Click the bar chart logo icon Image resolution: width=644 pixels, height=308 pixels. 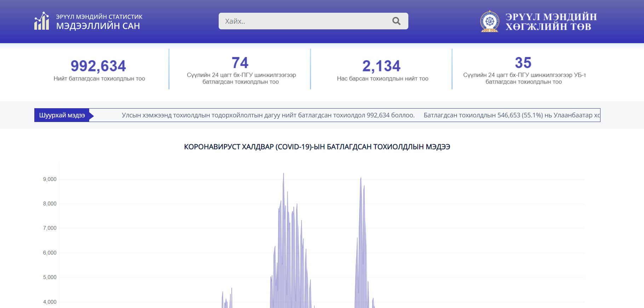point(42,21)
